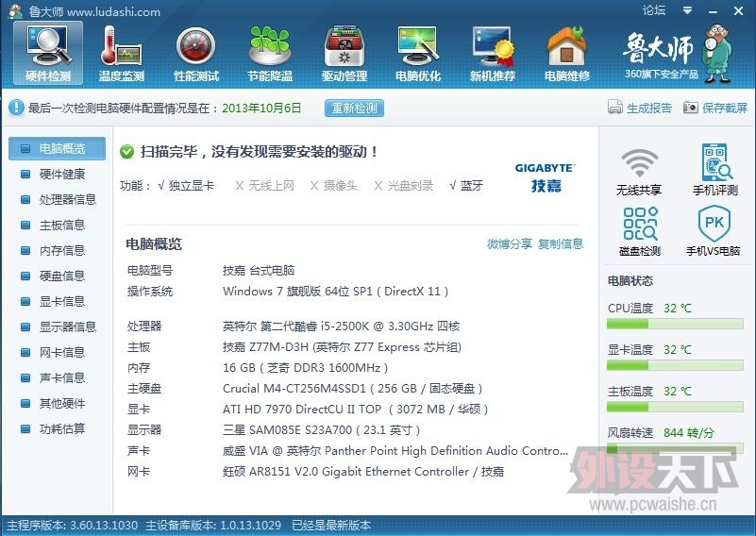Click the 主板温度 progress bar
The image size is (756, 536).
click(x=675, y=408)
